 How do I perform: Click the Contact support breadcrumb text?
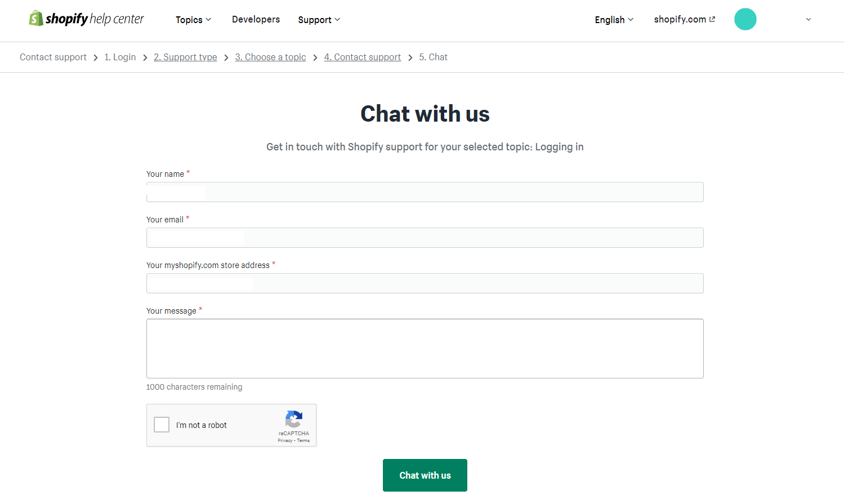[x=53, y=57]
